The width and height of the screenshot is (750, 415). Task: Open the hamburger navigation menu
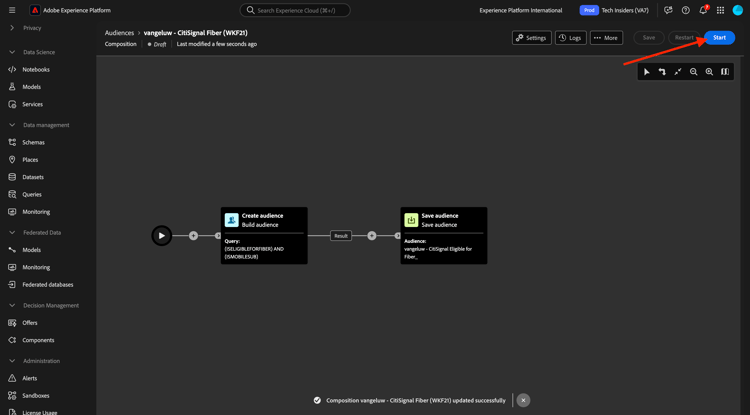pos(12,10)
